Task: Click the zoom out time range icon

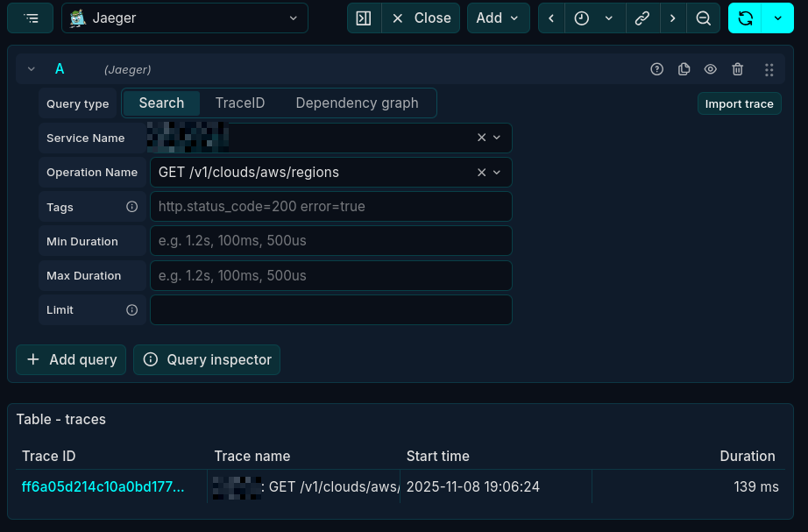Action: click(x=703, y=18)
